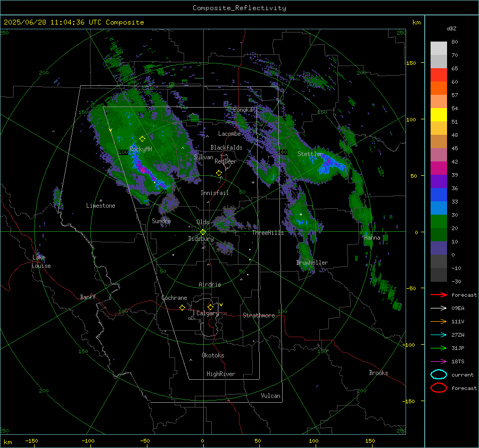Viewport: 479px width, 448px height.
Task: Click the Vulcan town label
Action: tap(271, 396)
